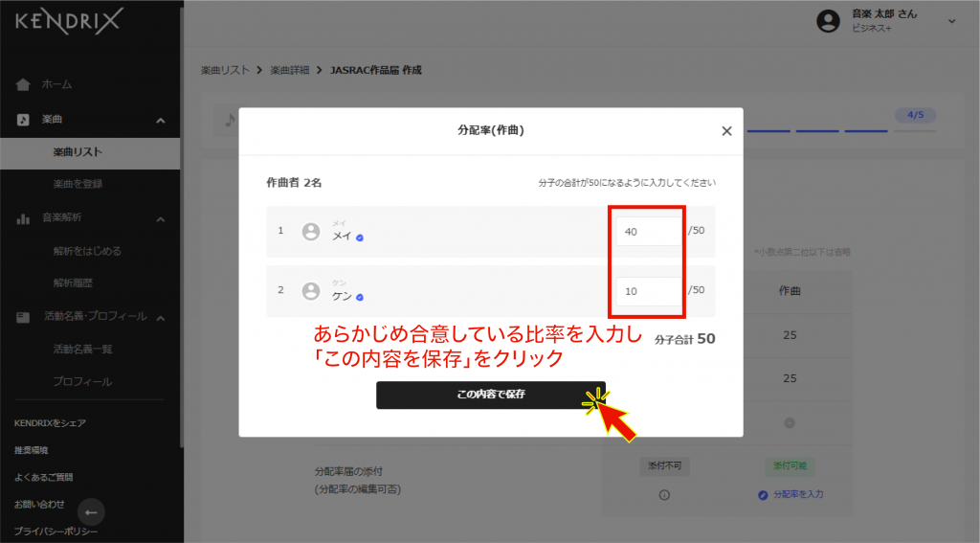Viewport: 980px width, 543px height.
Task: Click the user avatar icon in header
Action: point(828,21)
